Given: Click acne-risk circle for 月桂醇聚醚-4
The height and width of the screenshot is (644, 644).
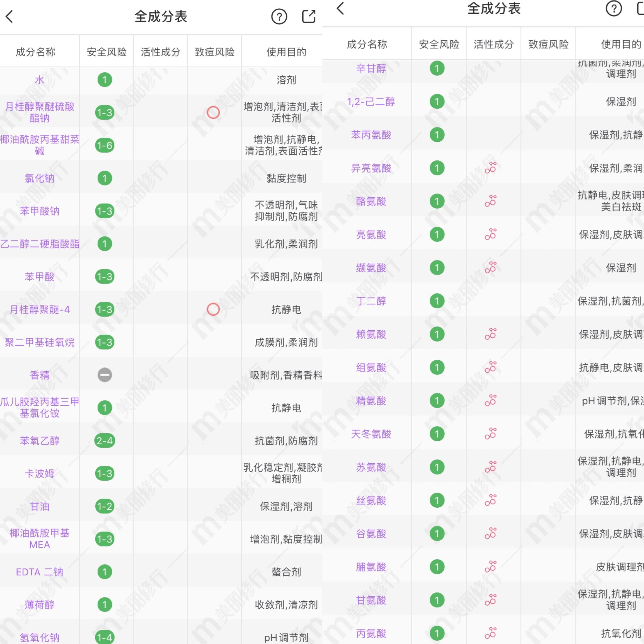Looking at the screenshot, I should click(213, 309).
